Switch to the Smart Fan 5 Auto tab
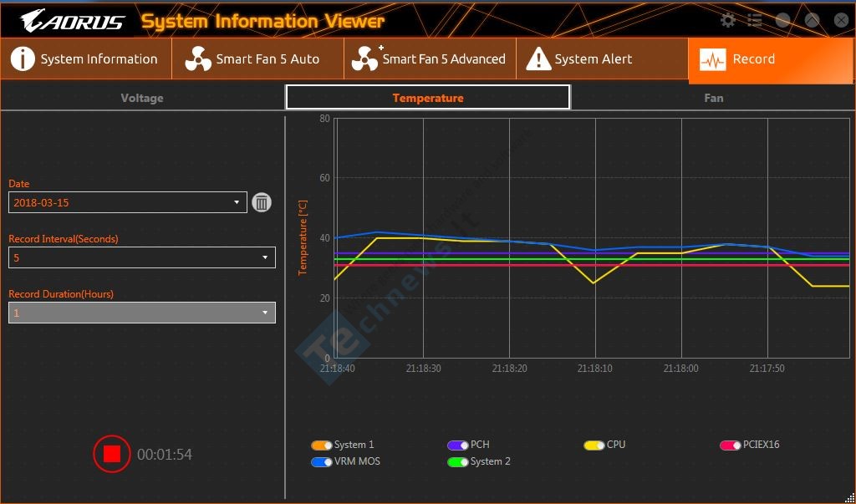Image resolution: width=856 pixels, height=504 pixels. pos(257,59)
